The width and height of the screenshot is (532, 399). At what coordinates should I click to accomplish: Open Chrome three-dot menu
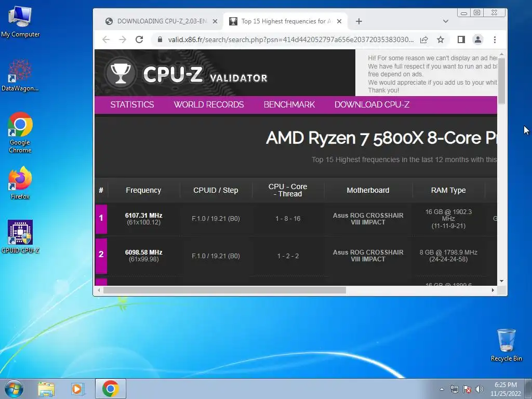[x=495, y=39]
